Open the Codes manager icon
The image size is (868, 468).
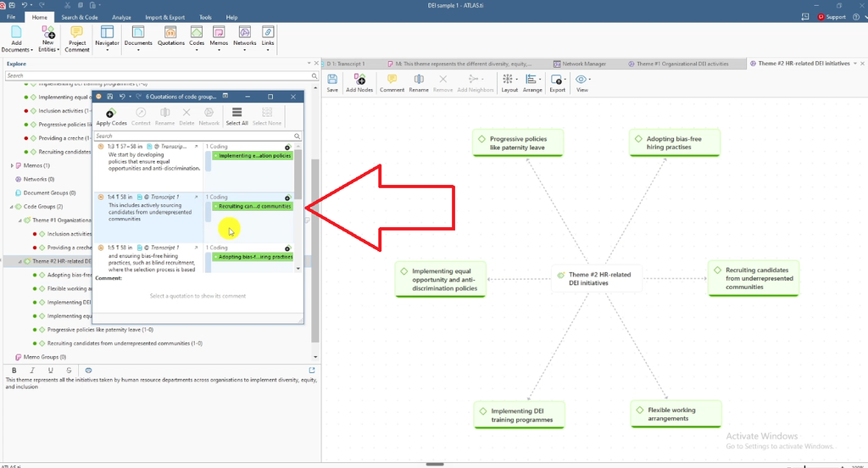click(197, 32)
